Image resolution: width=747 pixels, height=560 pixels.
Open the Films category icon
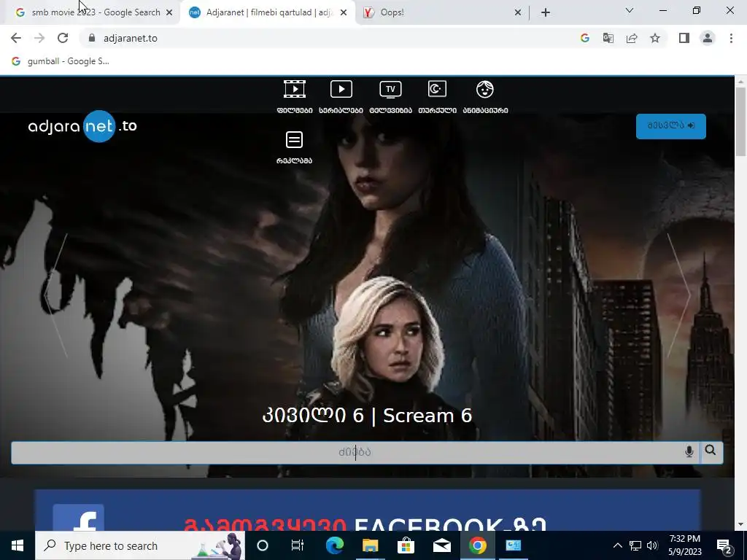[x=295, y=90]
